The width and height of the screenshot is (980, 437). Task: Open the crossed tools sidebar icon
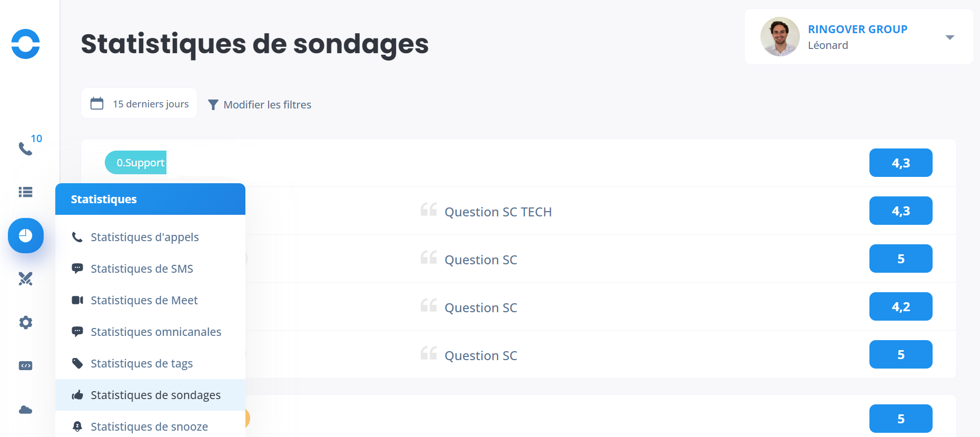pyautogui.click(x=25, y=279)
